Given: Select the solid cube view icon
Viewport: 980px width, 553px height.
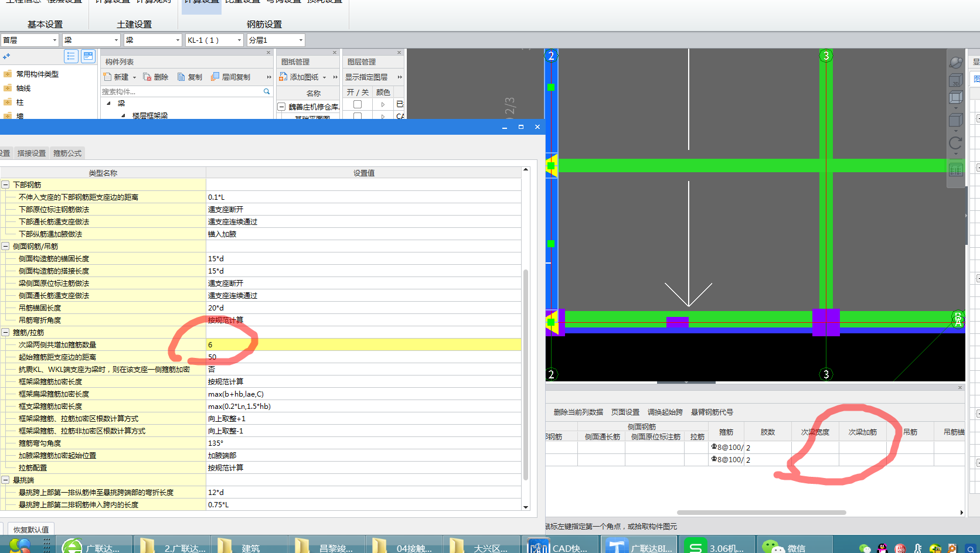Looking at the screenshot, I should [956, 121].
